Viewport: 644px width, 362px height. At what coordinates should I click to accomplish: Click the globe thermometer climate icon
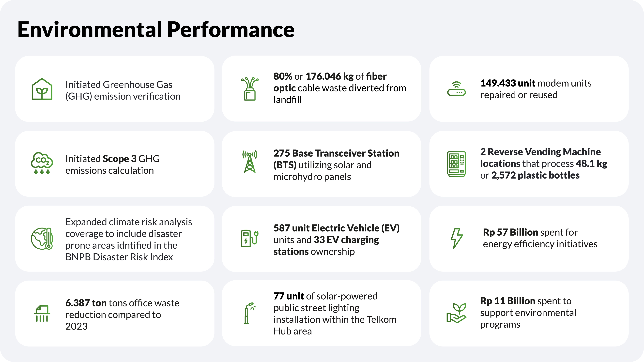(x=42, y=239)
